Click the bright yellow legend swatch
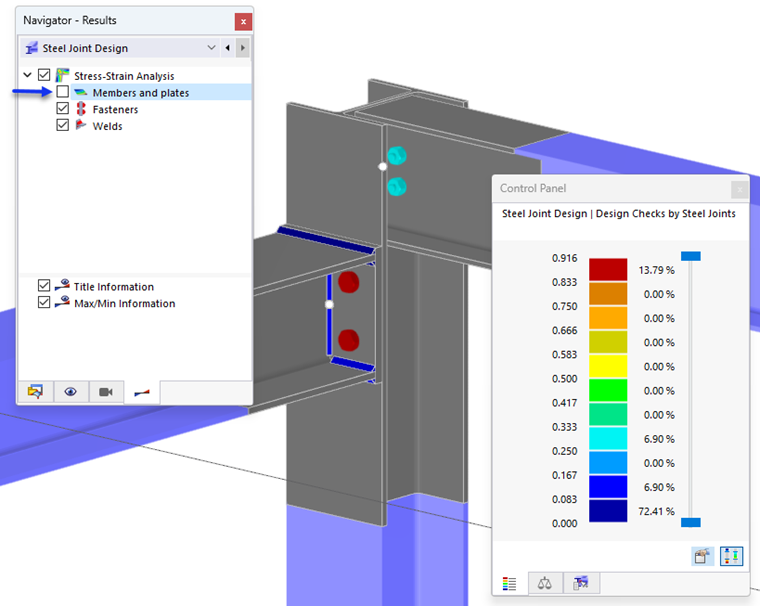 coord(608,366)
